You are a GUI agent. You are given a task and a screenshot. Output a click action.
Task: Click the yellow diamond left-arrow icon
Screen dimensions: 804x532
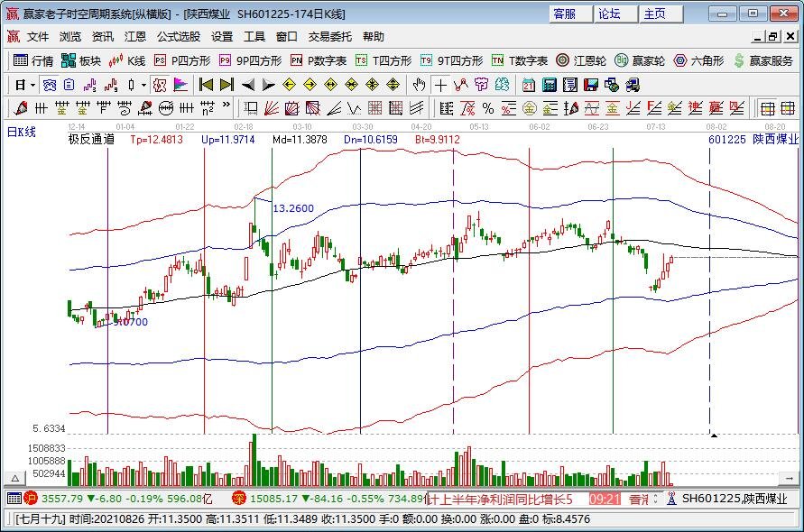289,85
